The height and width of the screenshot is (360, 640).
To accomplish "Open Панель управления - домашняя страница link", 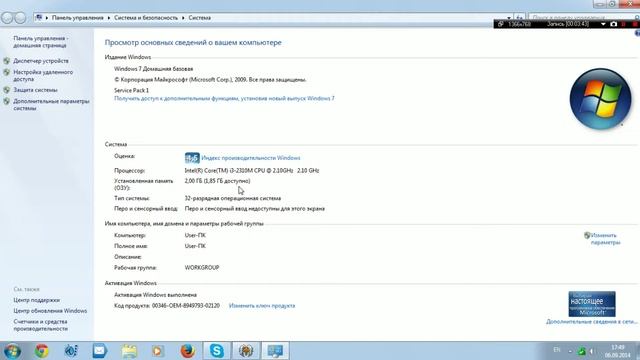I will click(x=41, y=42).
